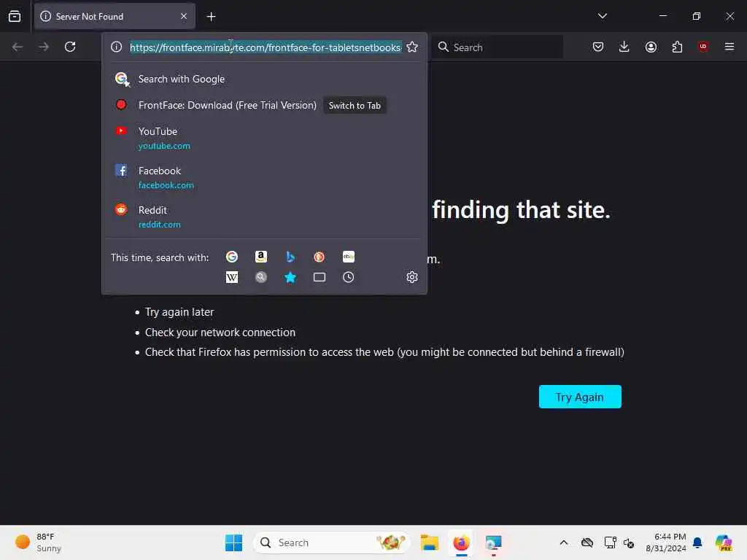The height and width of the screenshot is (560, 747).
Task: Search open tabs icon
Action: 320,277
